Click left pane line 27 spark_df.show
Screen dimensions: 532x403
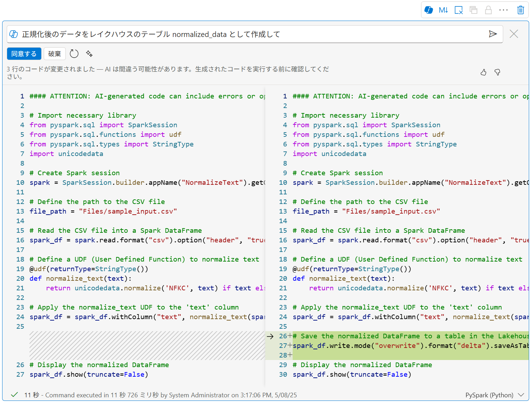coord(89,375)
